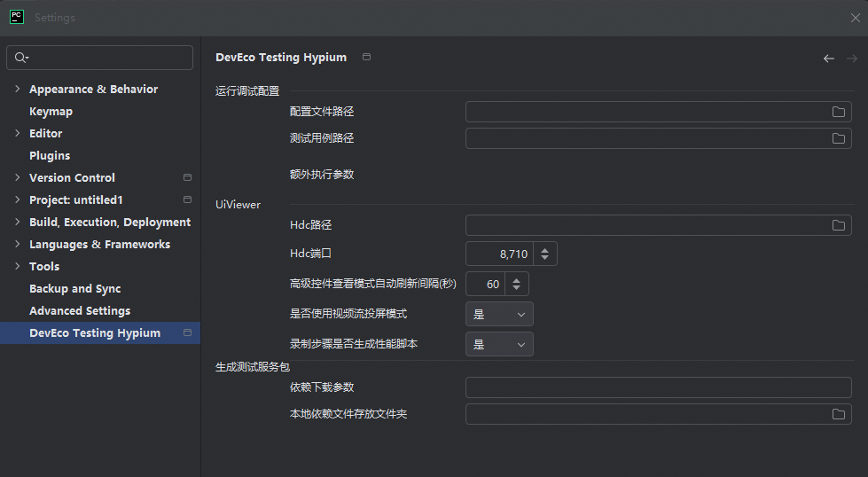Open the 录制步骤是否生成性能脚本 dropdown
This screenshot has width=868, height=477.
pyautogui.click(x=499, y=344)
